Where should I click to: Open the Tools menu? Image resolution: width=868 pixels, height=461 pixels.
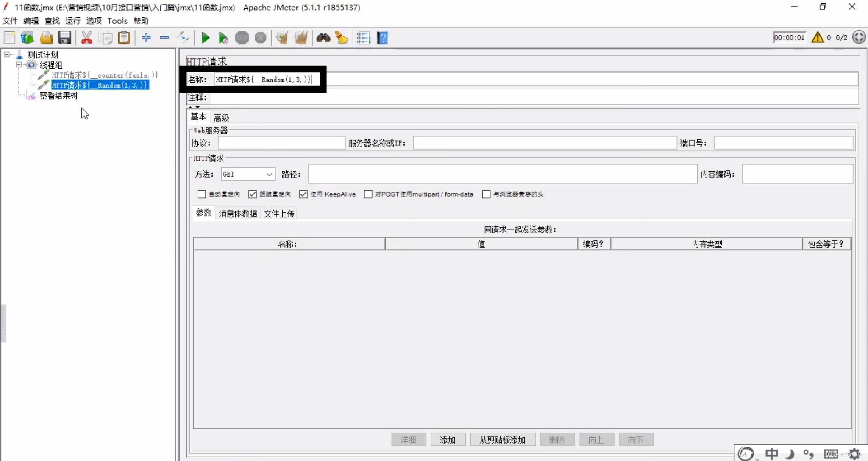pos(117,21)
